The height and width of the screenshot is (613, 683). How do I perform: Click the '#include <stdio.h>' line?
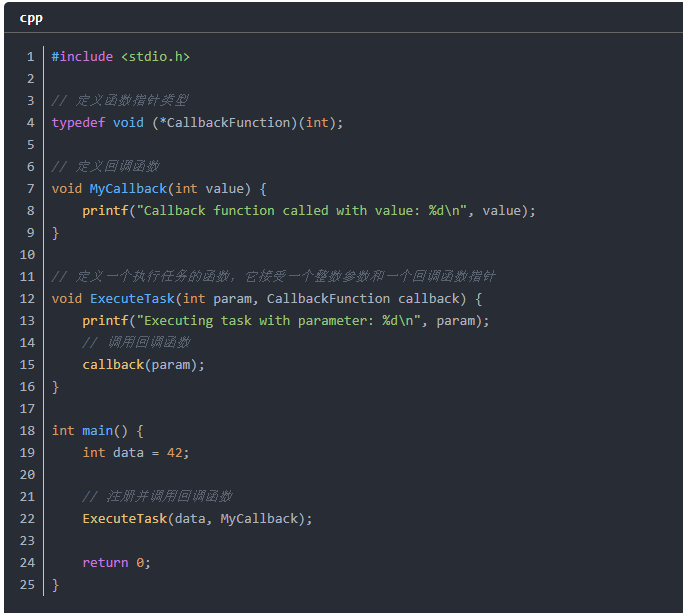pos(121,57)
